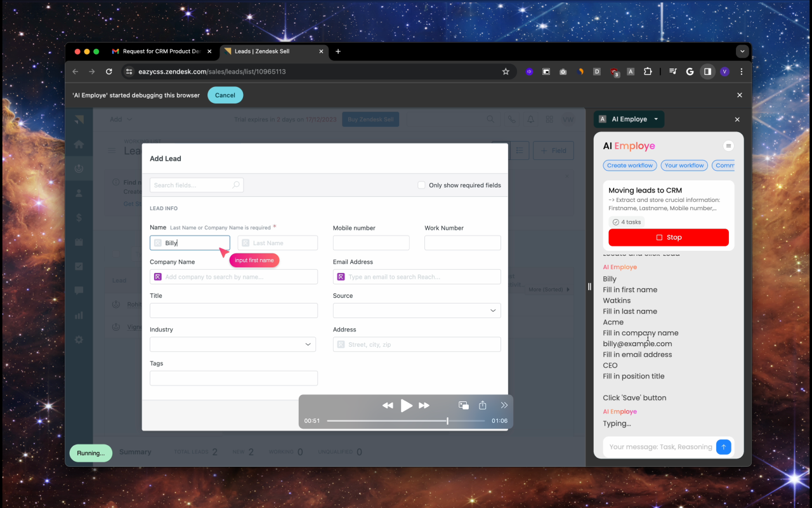Click the Zendesk Sell logo icon

79,119
